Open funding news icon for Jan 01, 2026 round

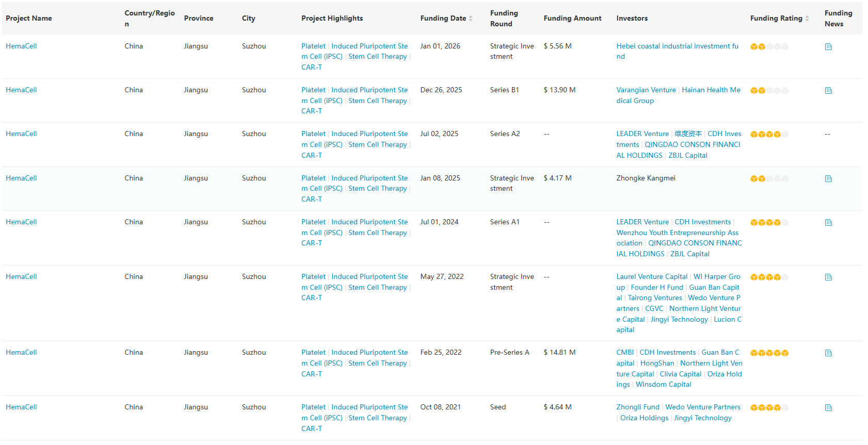[828, 47]
